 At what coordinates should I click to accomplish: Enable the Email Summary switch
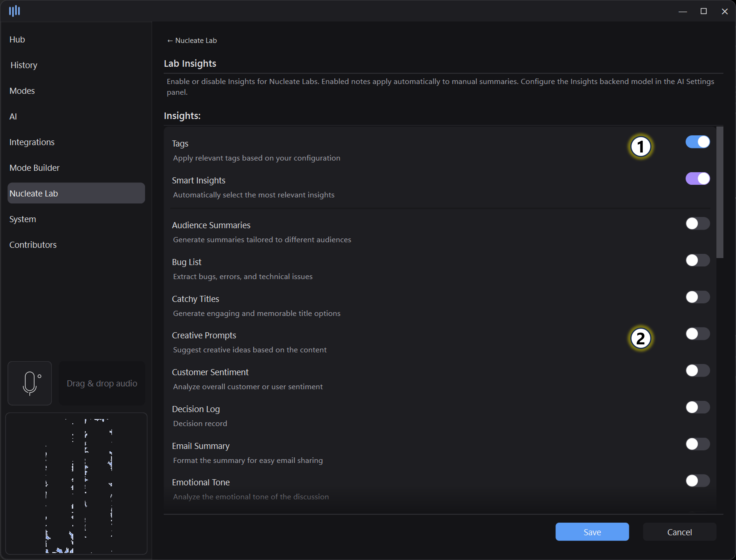point(697,444)
